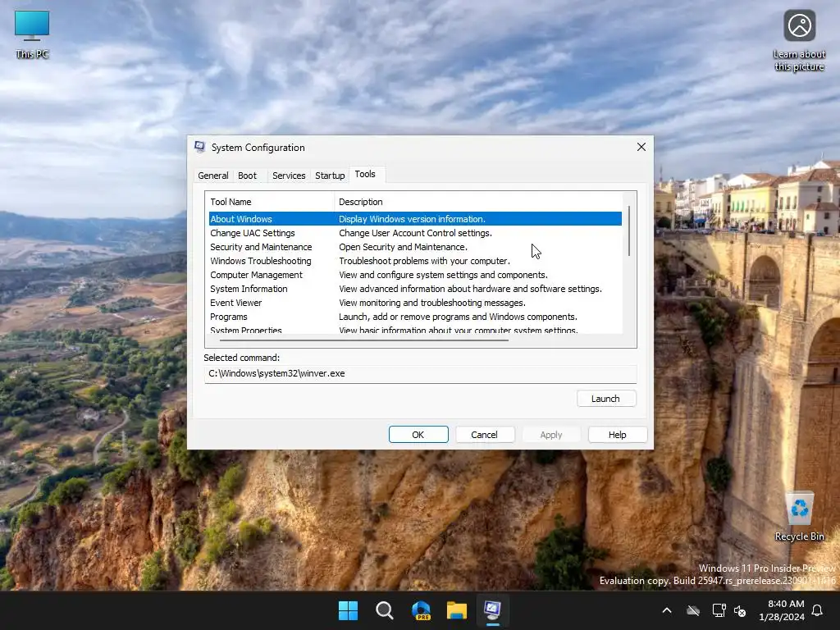
Task: Click 'Change User Account Control settings.' description
Action: (415, 233)
